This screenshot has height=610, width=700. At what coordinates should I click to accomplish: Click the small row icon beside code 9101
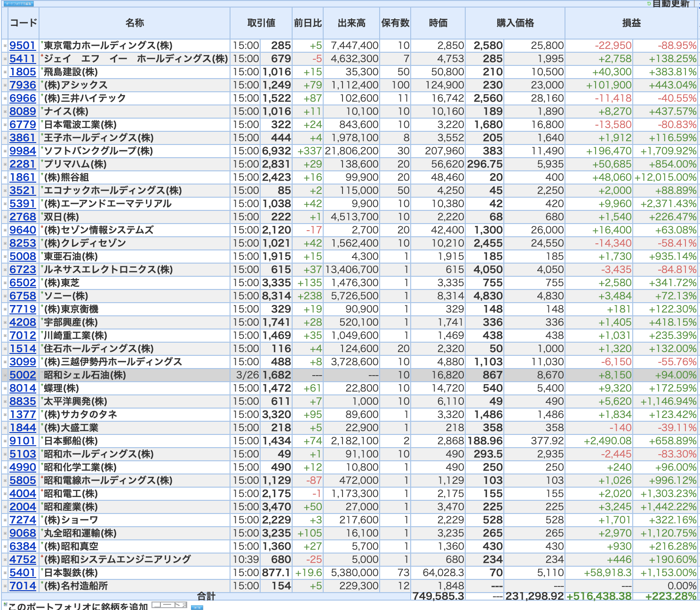click(x=5, y=441)
